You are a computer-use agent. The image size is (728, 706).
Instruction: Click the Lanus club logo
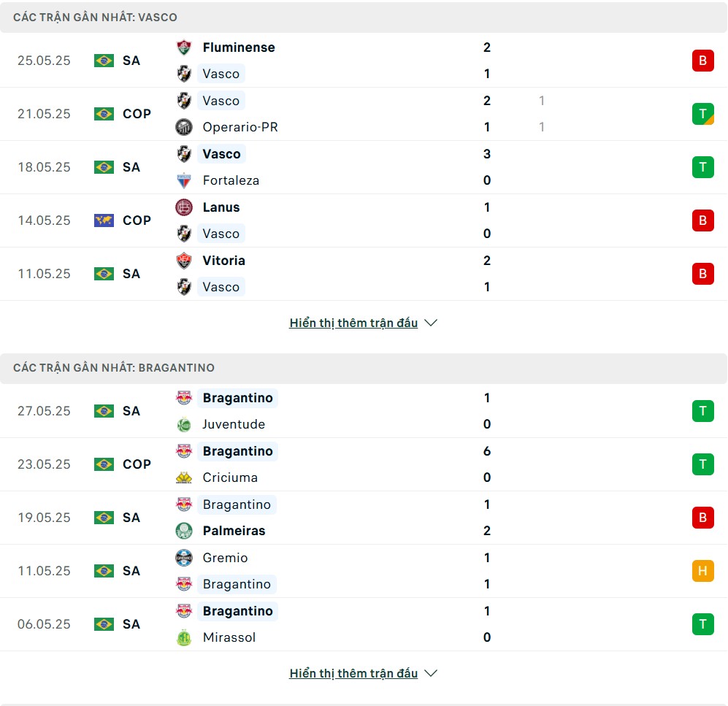click(x=184, y=207)
